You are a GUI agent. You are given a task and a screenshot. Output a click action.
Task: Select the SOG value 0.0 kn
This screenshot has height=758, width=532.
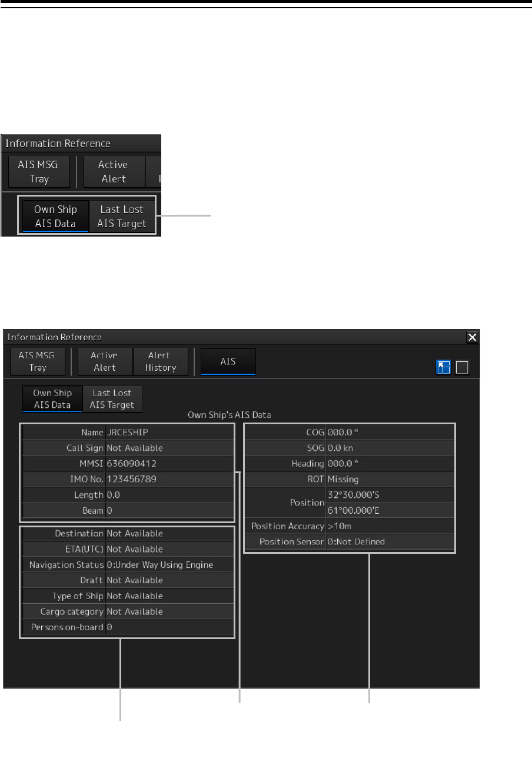(x=339, y=448)
